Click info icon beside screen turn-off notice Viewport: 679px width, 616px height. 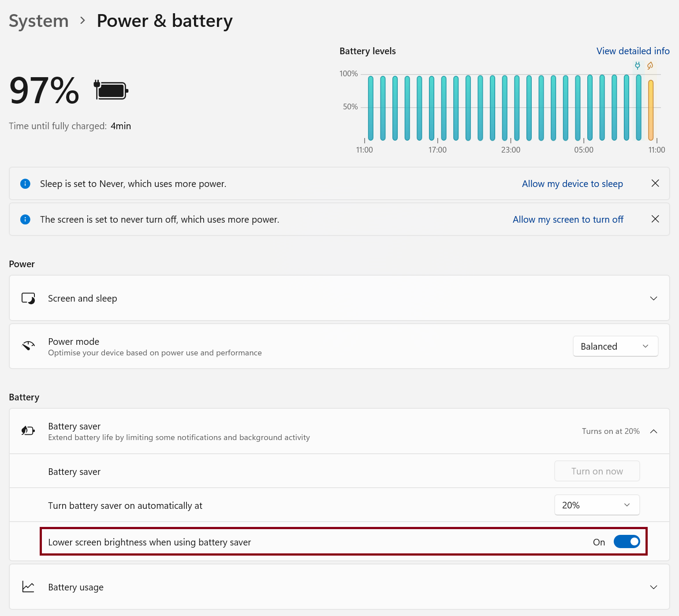[26, 219]
